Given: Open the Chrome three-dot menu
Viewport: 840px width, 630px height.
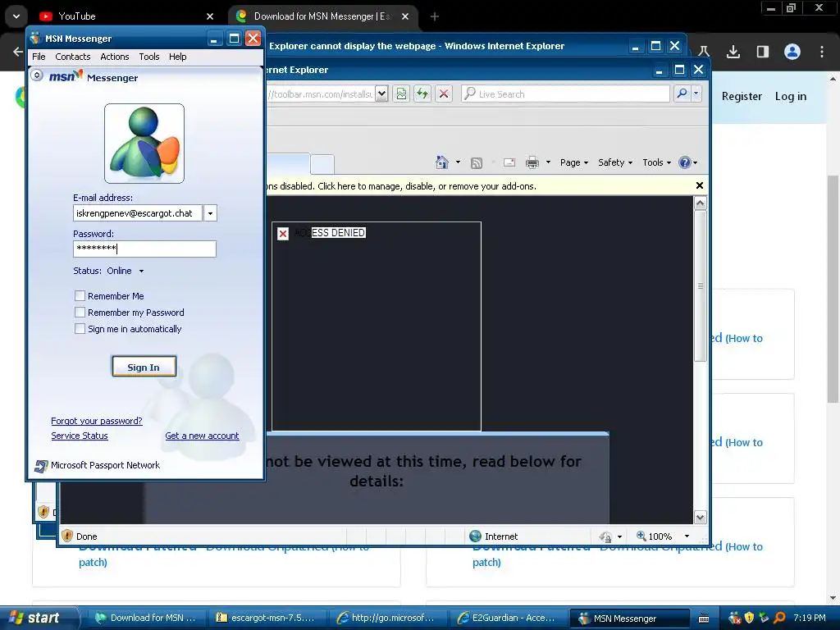Looking at the screenshot, I should 822,52.
